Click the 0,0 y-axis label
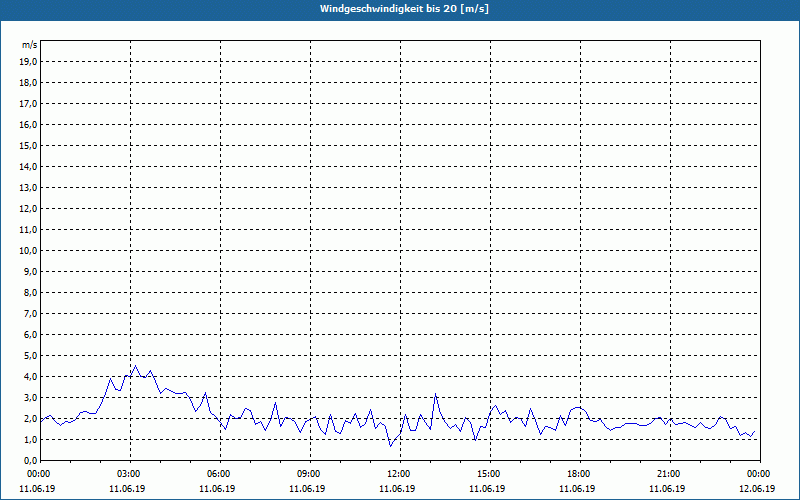The width and height of the screenshot is (800, 500). coord(30,460)
